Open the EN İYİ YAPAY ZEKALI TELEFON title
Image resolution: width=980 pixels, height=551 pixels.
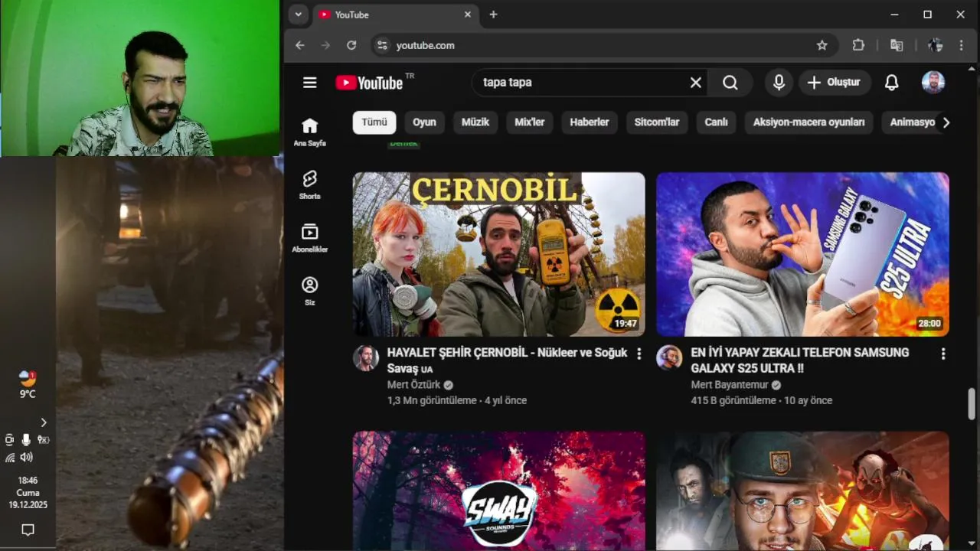point(800,360)
